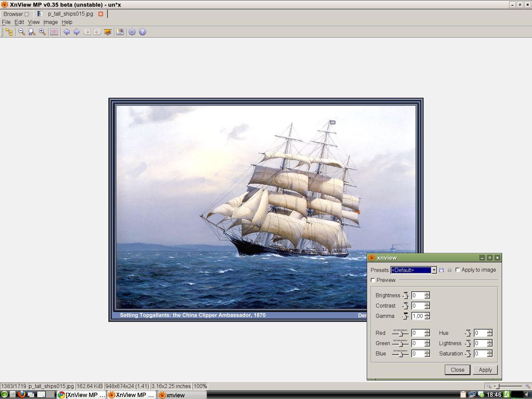
Task: Save preset with the floppy disk icon
Action: (441, 270)
